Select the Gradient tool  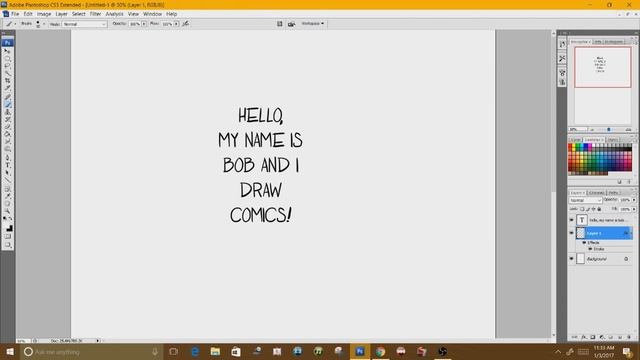pos(7,134)
